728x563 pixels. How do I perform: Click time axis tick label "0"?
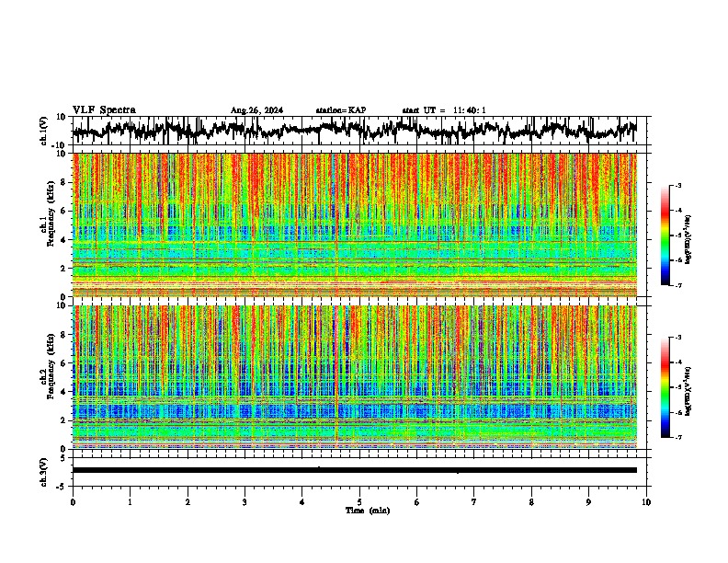pos(73,502)
